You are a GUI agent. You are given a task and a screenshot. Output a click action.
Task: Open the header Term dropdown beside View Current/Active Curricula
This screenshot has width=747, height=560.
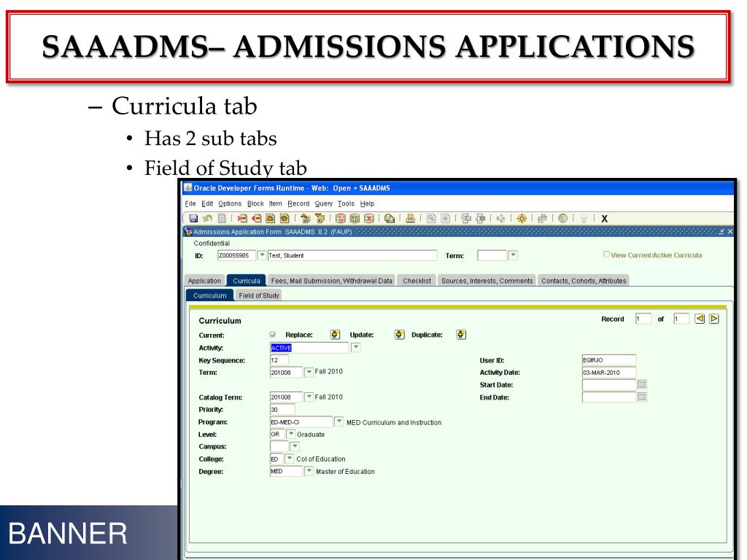pos(513,255)
